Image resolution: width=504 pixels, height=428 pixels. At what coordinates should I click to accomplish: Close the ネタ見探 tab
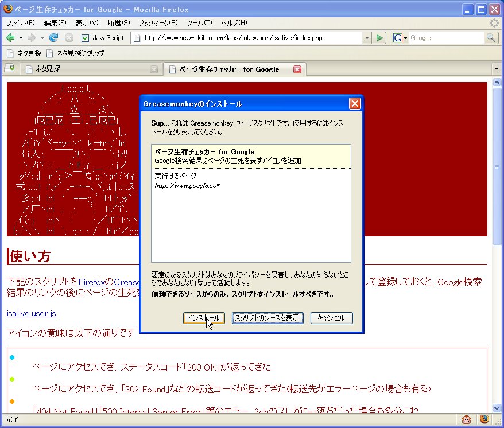(x=154, y=69)
